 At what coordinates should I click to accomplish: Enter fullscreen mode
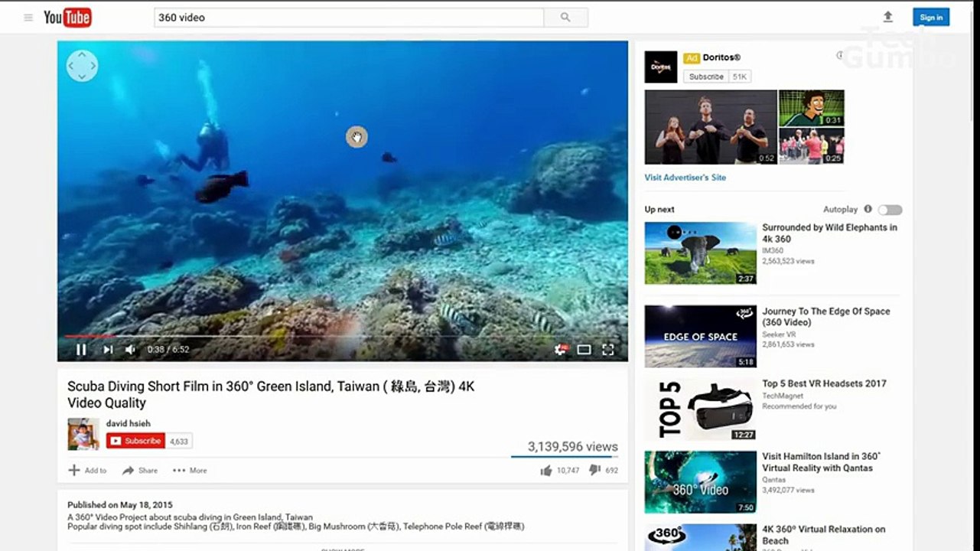(608, 350)
